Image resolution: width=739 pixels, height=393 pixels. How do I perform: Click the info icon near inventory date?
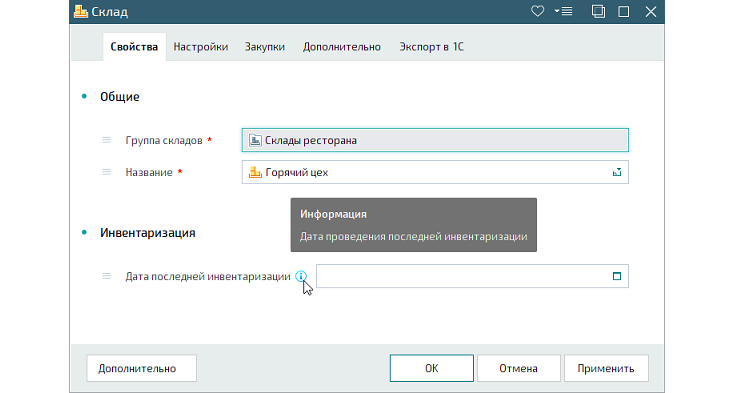click(301, 276)
